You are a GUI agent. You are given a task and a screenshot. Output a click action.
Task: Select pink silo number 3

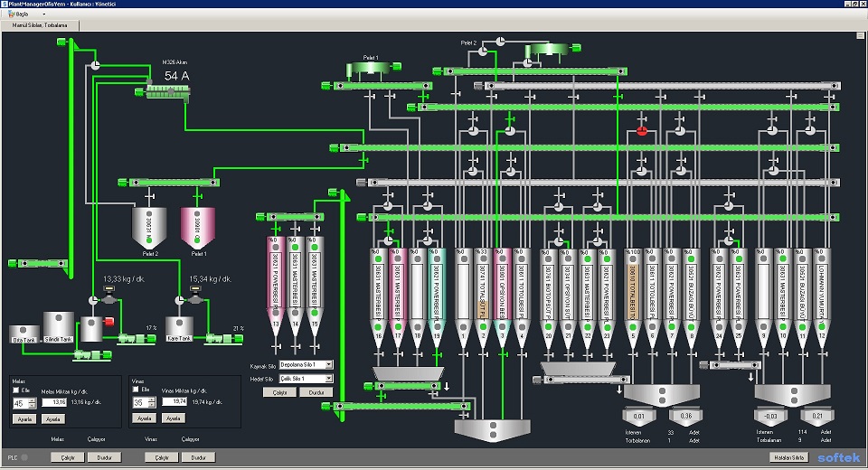[x=502, y=296]
